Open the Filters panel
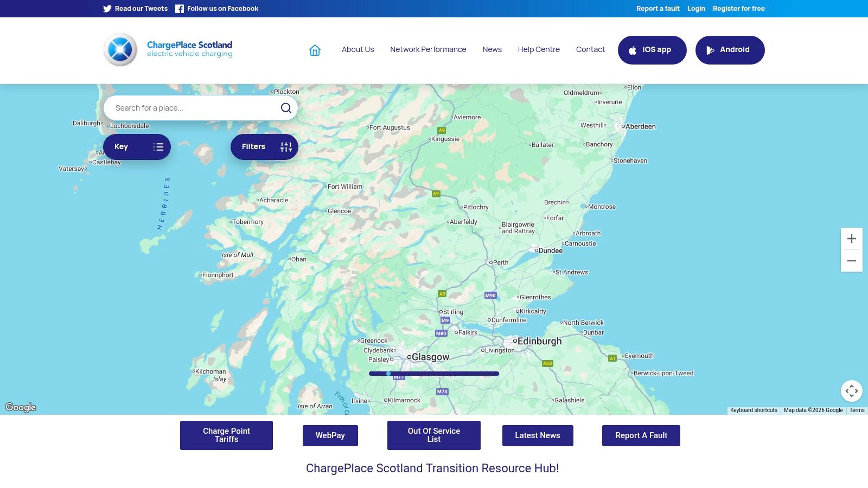 [264, 146]
